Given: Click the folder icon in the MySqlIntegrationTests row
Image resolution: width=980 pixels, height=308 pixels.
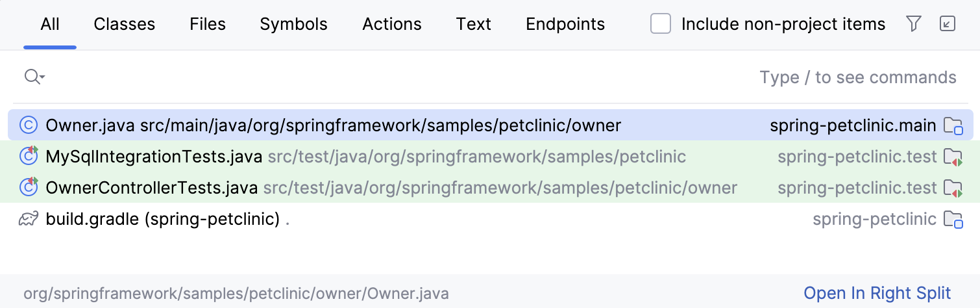Looking at the screenshot, I should [953, 157].
